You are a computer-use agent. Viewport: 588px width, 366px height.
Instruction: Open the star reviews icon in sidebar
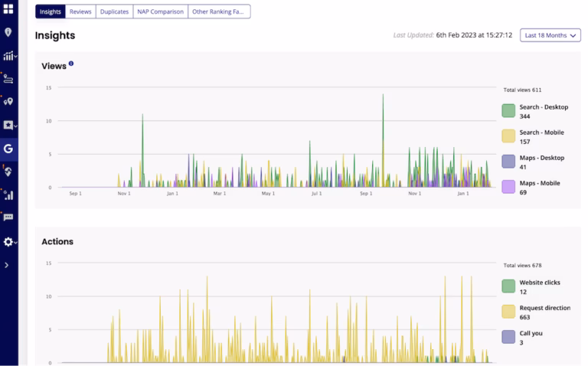8,125
